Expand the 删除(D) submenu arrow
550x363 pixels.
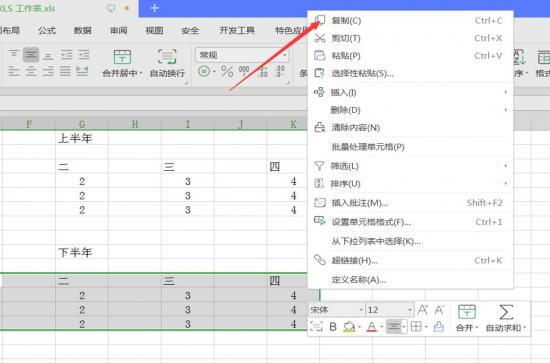point(505,110)
